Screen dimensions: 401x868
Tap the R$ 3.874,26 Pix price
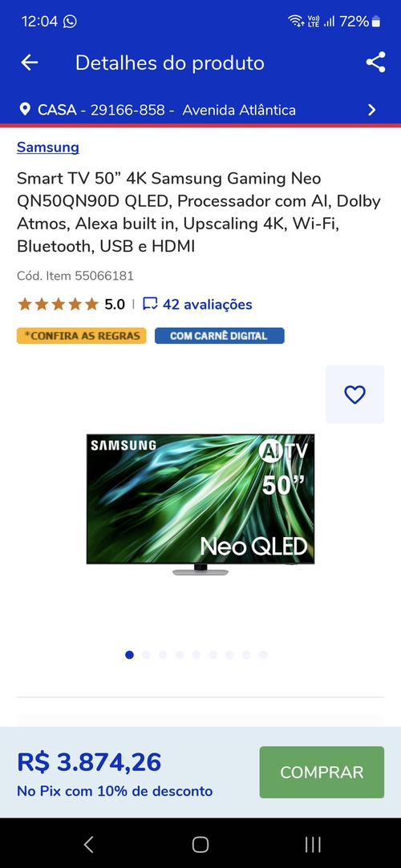tap(89, 762)
